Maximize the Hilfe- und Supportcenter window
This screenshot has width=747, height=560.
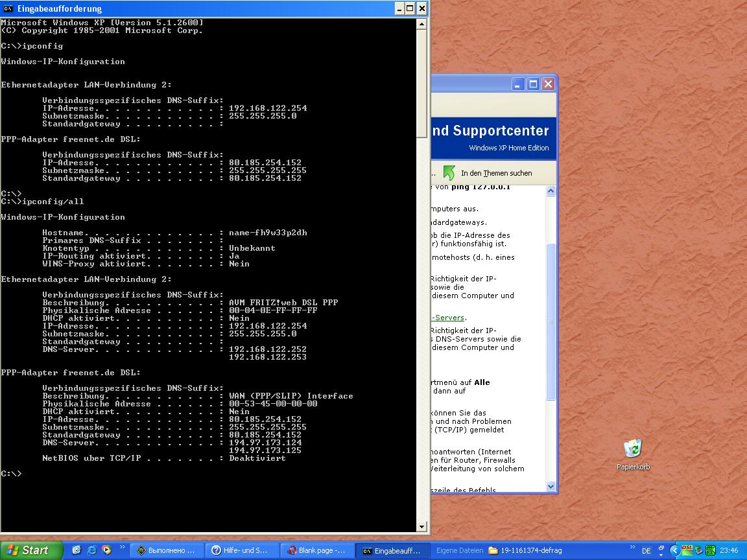tap(534, 84)
